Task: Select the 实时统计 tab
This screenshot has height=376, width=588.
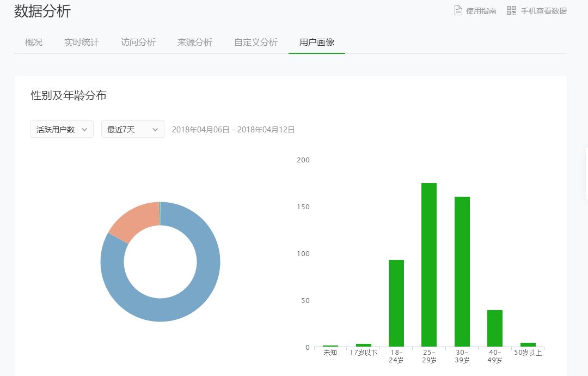Action: tap(81, 42)
